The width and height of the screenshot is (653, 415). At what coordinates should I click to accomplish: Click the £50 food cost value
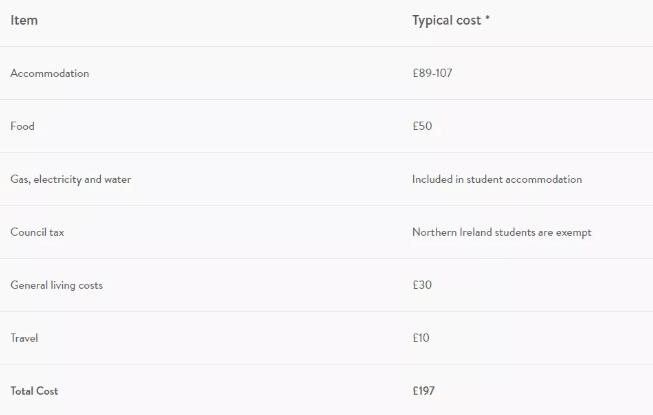point(422,126)
